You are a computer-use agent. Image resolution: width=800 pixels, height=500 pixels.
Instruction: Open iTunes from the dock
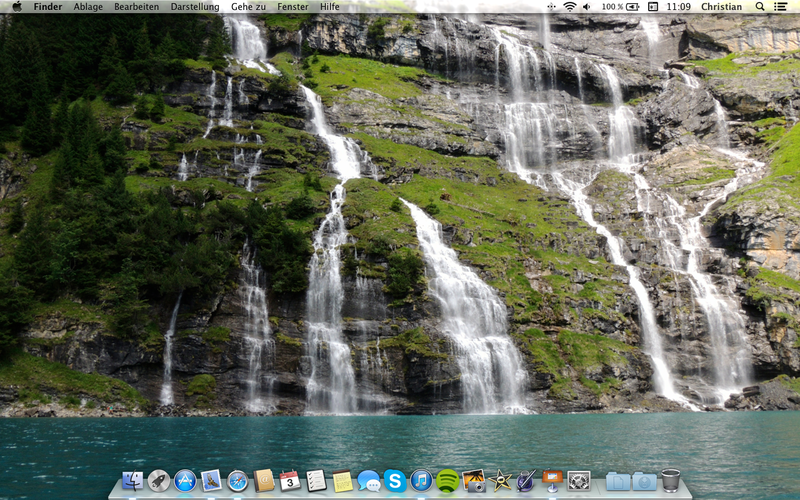pyautogui.click(x=421, y=481)
